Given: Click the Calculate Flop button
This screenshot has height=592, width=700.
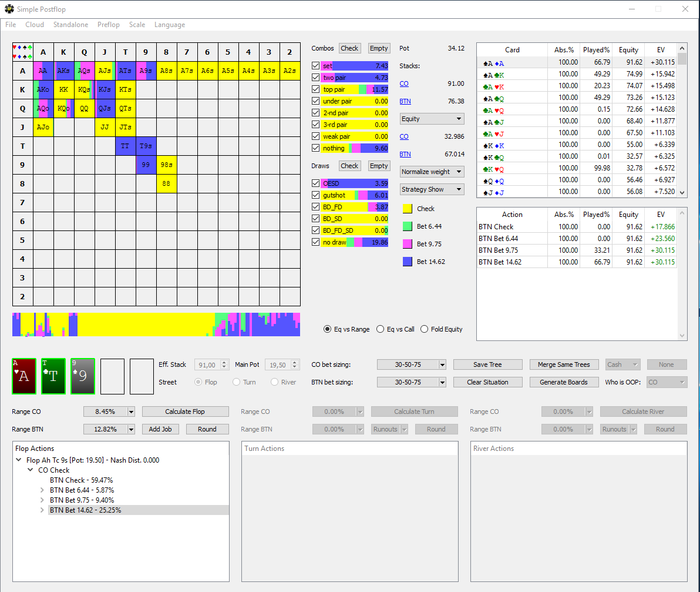Looking at the screenshot, I should click(x=185, y=412).
